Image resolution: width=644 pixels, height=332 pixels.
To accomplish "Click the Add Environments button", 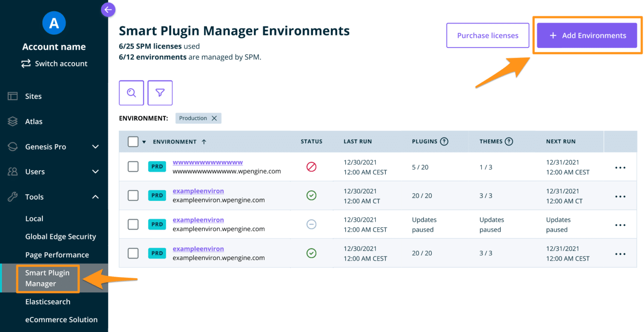I will tap(587, 35).
